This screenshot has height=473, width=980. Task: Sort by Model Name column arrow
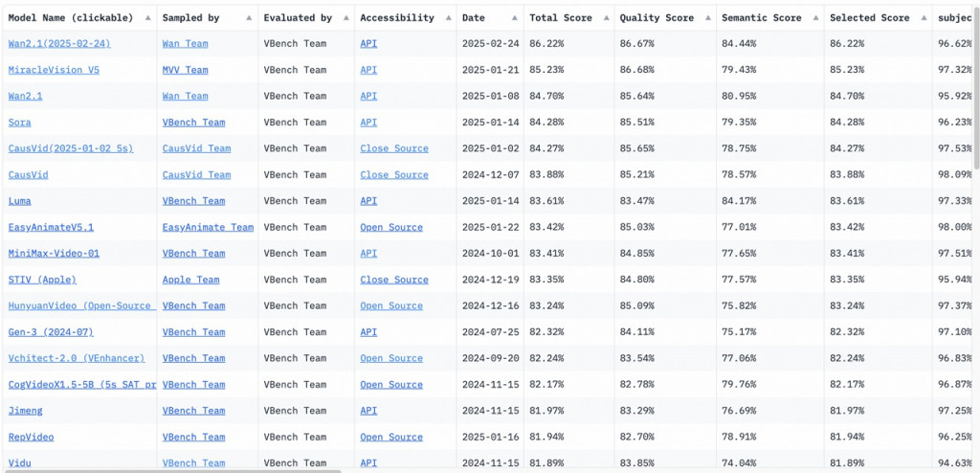coord(147,18)
